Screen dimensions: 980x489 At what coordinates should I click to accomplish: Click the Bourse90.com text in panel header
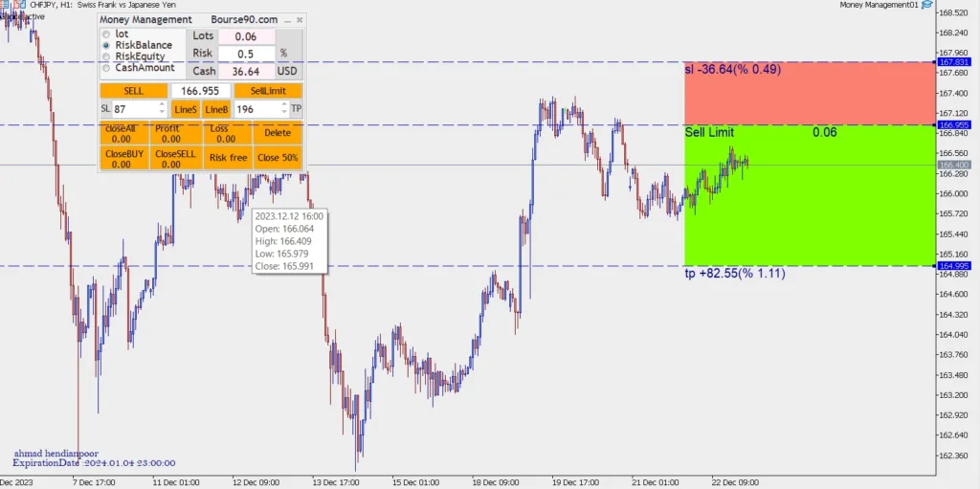pos(244,20)
